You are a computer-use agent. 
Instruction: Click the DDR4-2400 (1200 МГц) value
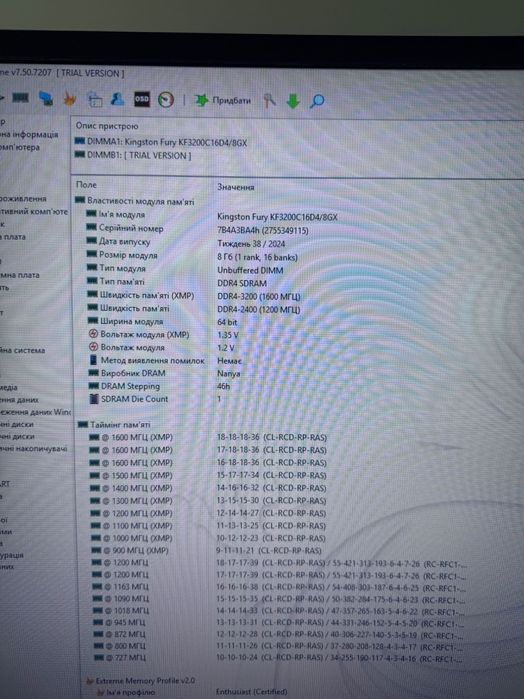coord(259,309)
